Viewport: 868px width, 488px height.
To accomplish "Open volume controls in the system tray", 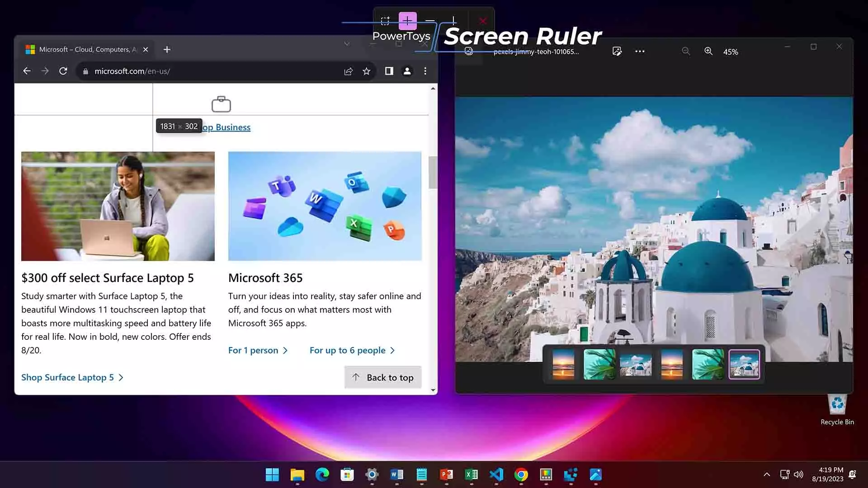I will pyautogui.click(x=799, y=474).
